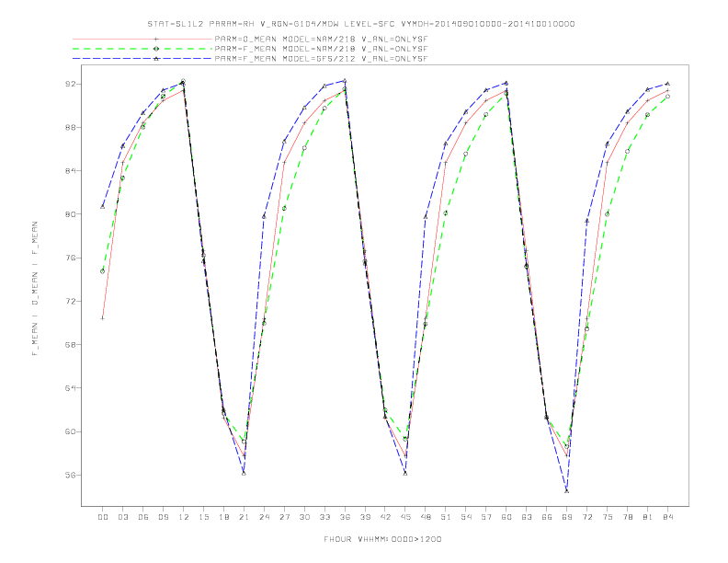Click the x-axis forecast hour label 12
The height and width of the screenshot is (563, 728).
coord(184,517)
